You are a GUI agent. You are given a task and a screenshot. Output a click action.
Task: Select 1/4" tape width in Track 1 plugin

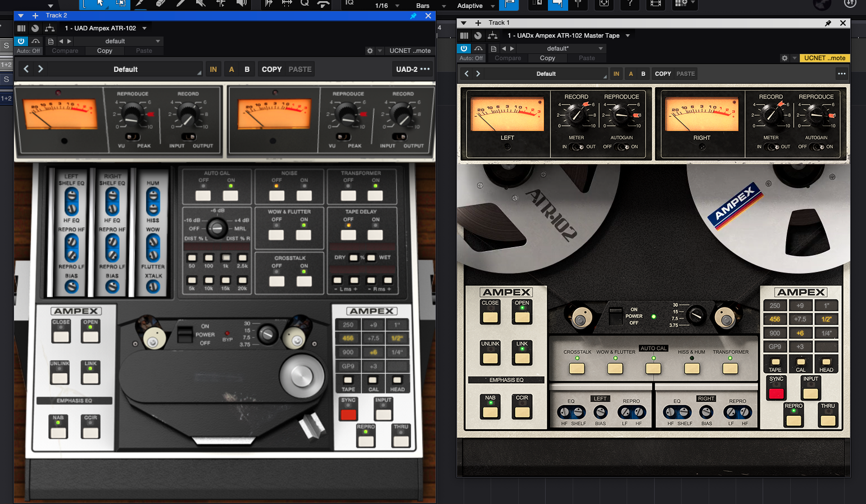[827, 333]
